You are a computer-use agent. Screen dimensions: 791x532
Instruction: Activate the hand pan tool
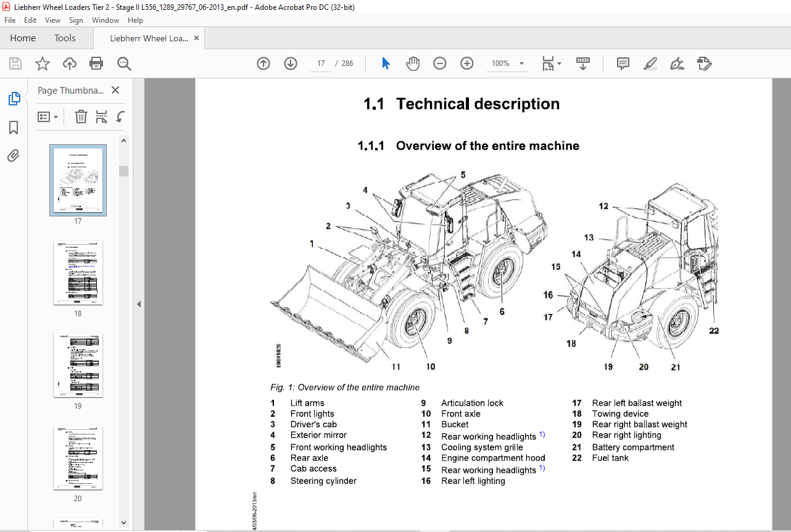point(413,63)
